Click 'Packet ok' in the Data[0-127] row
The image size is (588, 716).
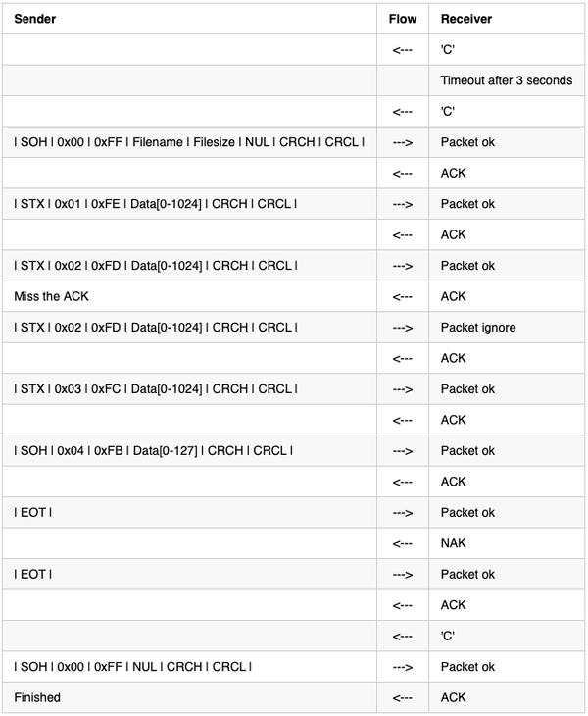tap(467, 451)
